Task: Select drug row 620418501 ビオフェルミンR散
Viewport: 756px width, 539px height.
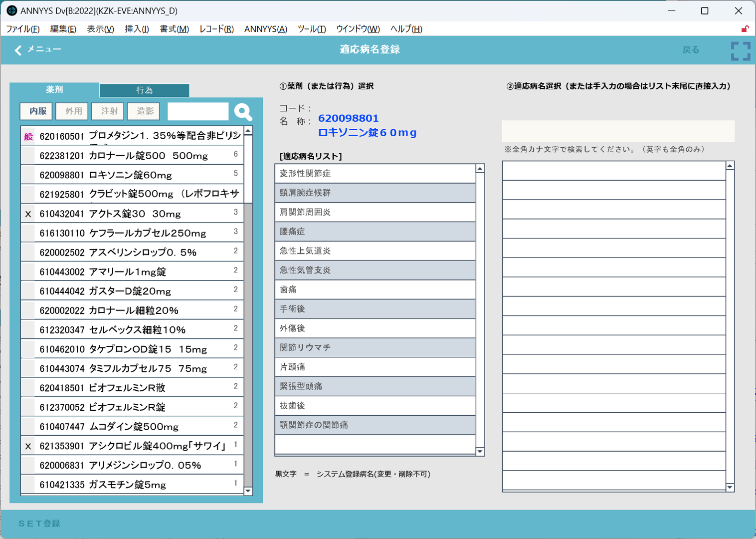Action: pos(132,388)
